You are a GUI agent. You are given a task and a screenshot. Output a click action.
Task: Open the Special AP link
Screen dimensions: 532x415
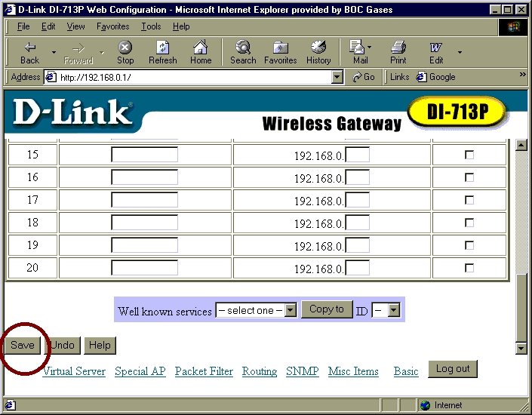[x=140, y=371]
